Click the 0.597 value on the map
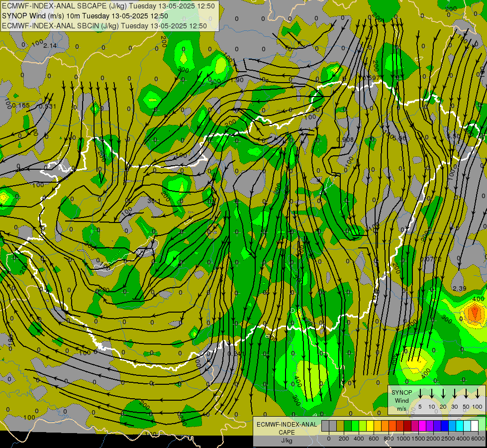Image resolution: width=487 pixels, height=448 pixels. pyautogui.click(x=371, y=78)
